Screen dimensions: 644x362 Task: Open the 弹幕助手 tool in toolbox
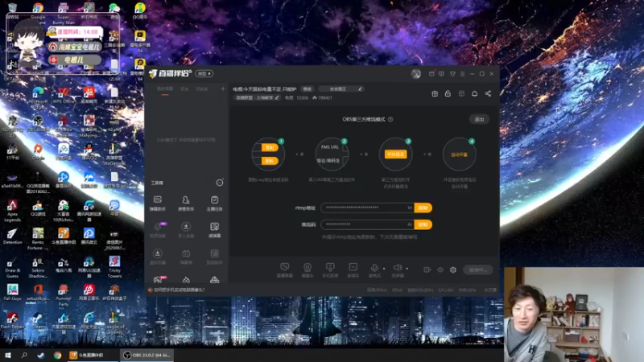[x=157, y=204]
